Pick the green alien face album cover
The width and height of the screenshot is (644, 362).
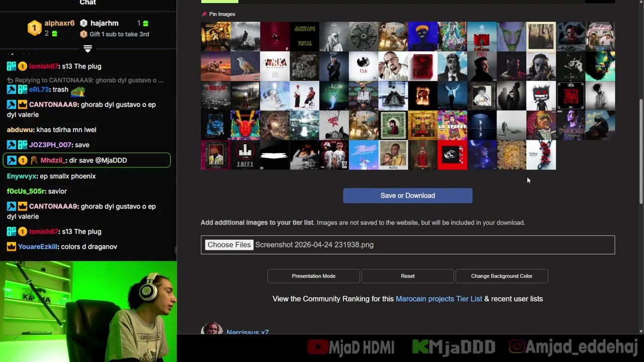tap(512, 37)
